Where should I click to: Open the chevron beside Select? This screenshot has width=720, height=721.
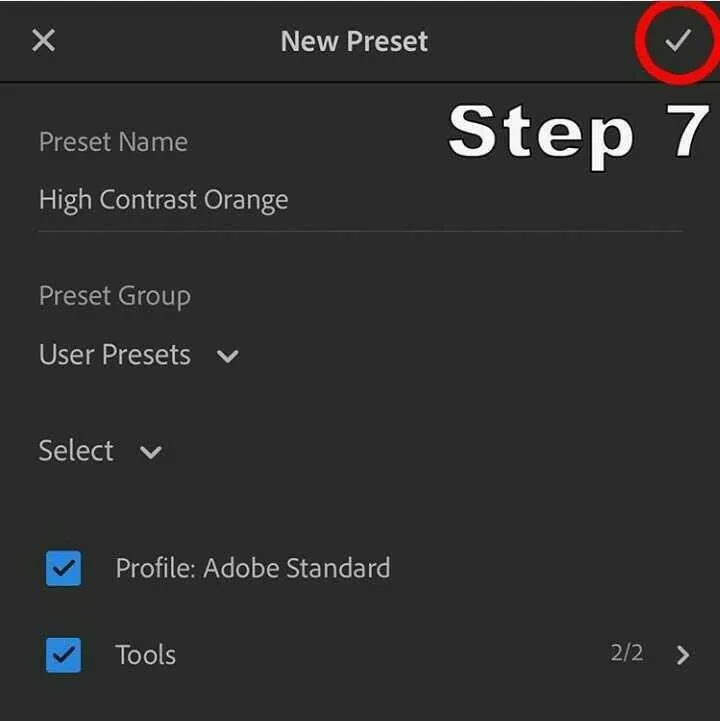[151, 452]
